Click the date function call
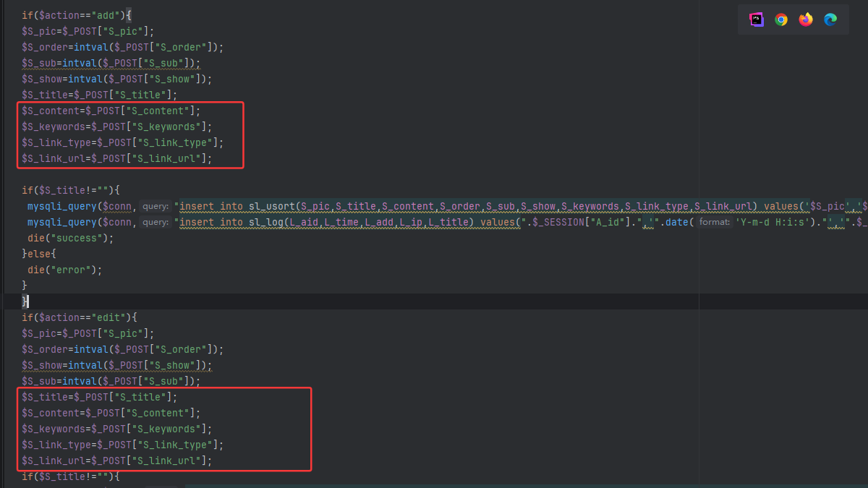 pyautogui.click(x=678, y=222)
